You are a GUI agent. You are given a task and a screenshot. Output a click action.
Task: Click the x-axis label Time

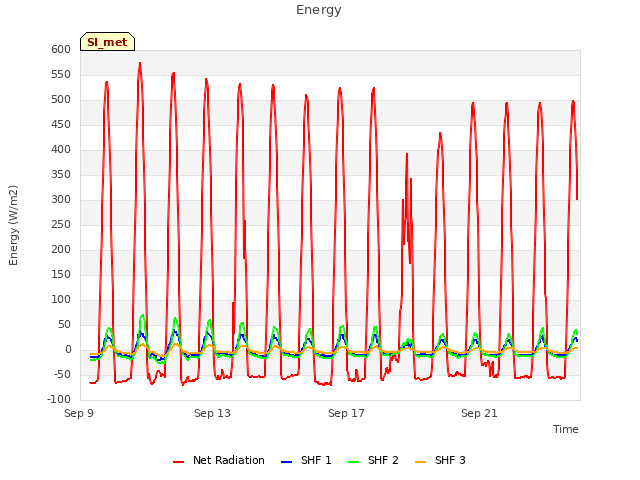(566, 429)
